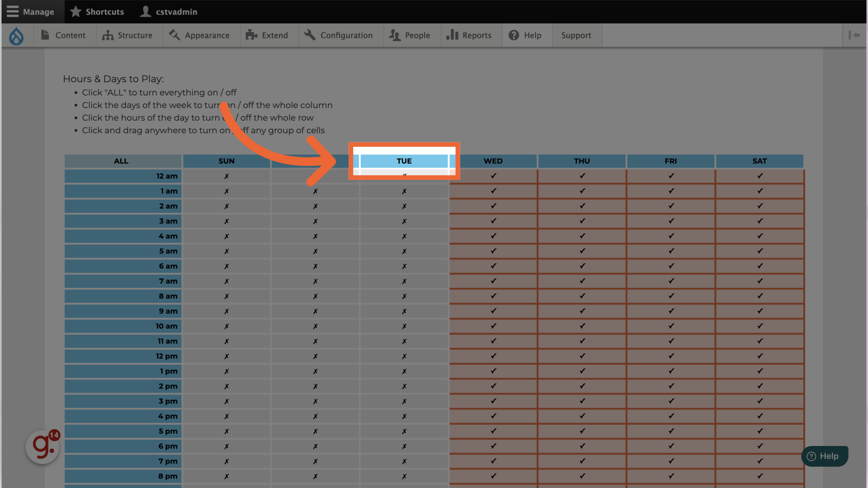This screenshot has width=868, height=488.
Task: Open the Support link in toolbar
Action: (x=576, y=35)
